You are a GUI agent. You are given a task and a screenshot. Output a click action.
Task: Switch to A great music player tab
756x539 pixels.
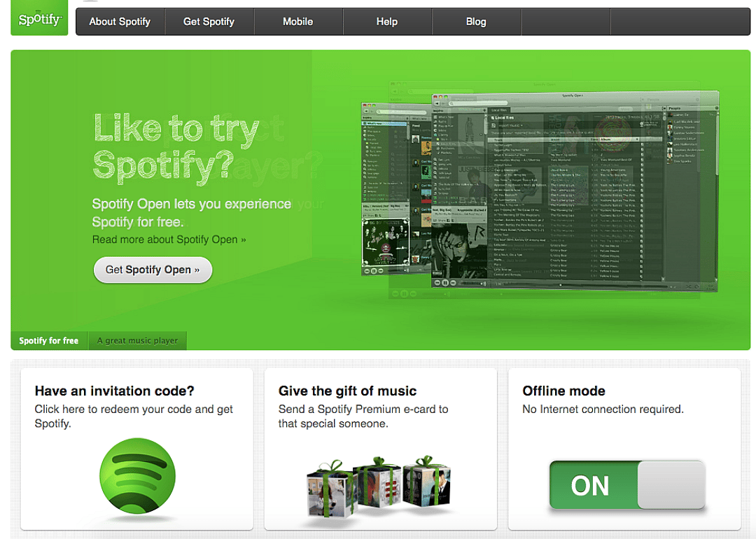point(137,341)
